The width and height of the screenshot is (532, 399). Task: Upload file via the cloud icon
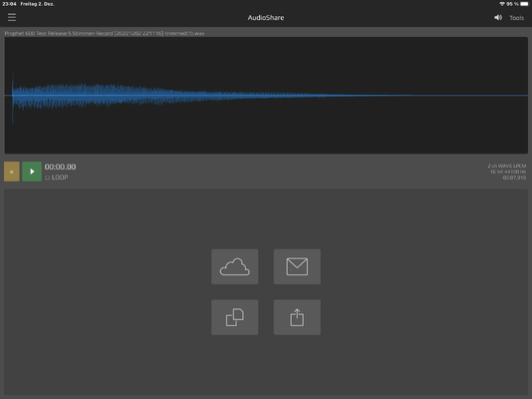(x=235, y=266)
